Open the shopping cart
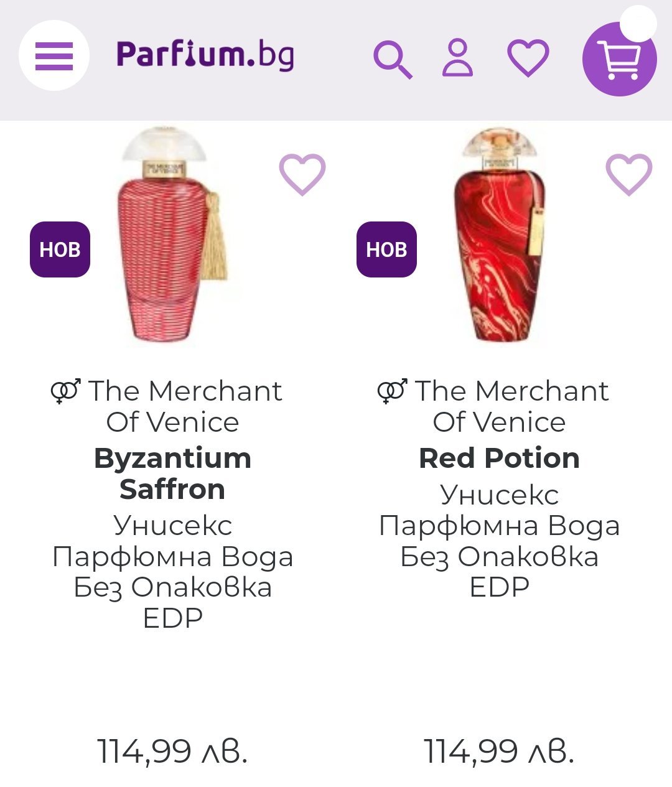 [x=618, y=60]
